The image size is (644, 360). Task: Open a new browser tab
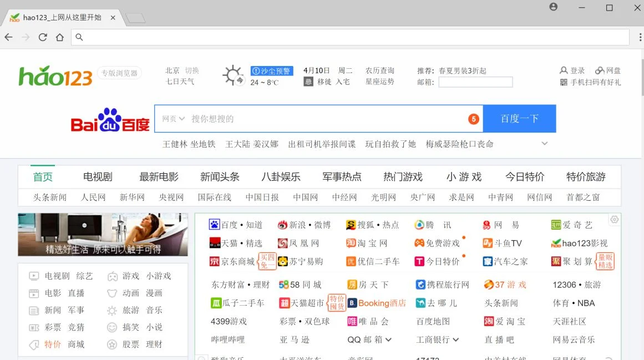click(x=135, y=18)
